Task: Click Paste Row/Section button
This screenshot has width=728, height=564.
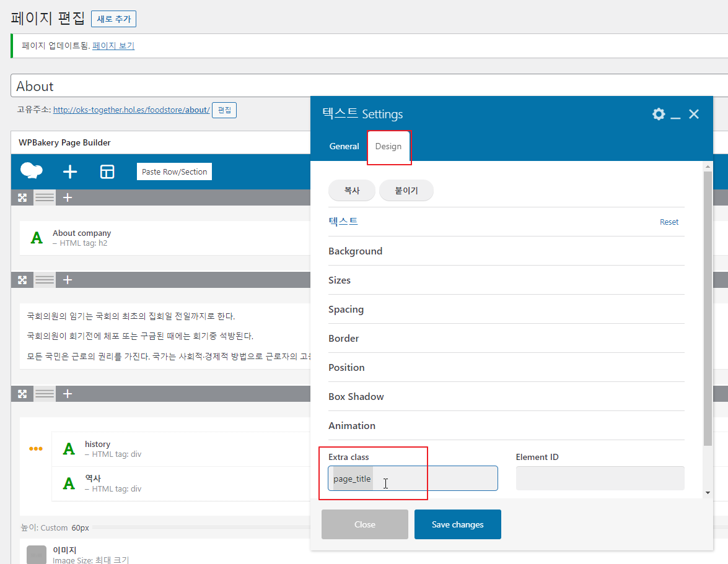Action: 174,171
